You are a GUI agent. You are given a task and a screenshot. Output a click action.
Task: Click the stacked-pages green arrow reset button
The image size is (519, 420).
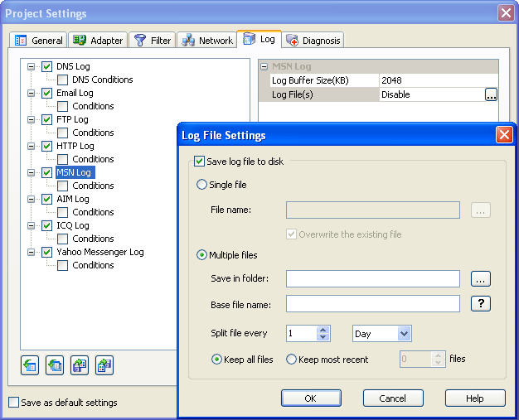(x=55, y=365)
